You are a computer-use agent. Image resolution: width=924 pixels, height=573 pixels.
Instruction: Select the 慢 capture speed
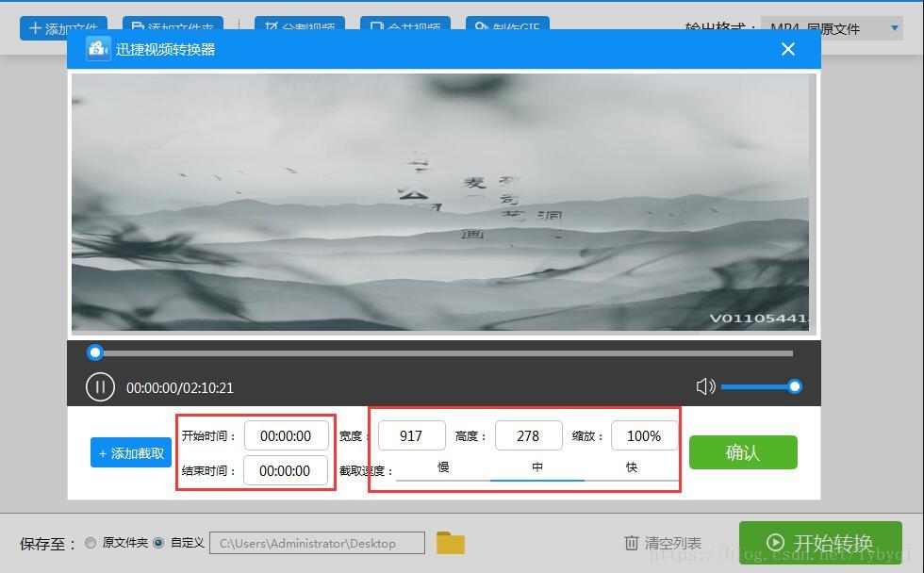click(x=443, y=468)
